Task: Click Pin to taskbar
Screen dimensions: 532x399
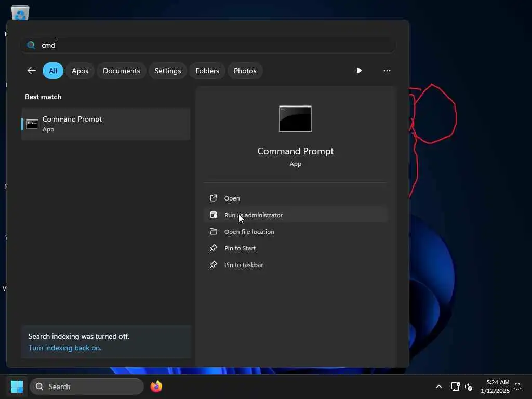Action: 296,264
